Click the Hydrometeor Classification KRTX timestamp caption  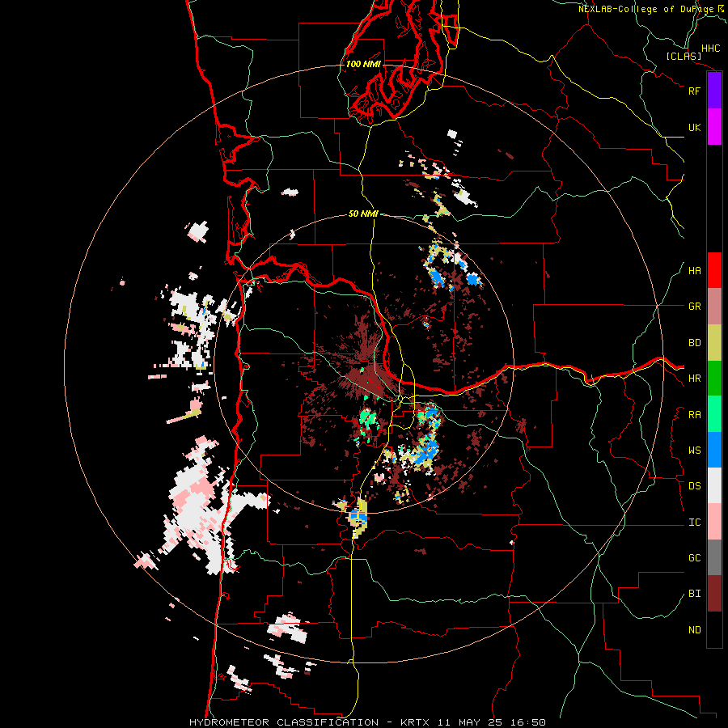pos(367,722)
